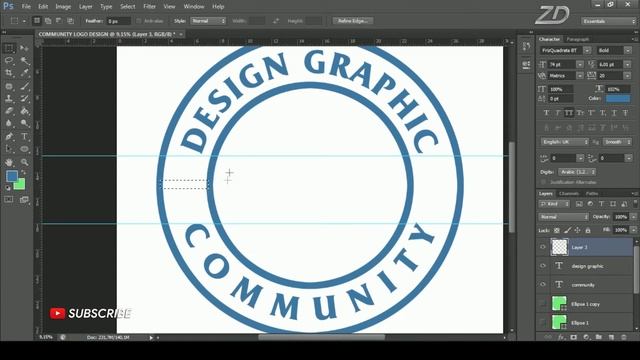Switch to the Paths tab
The height and width of the screenshot is (360, 640).
click(592, 193)
